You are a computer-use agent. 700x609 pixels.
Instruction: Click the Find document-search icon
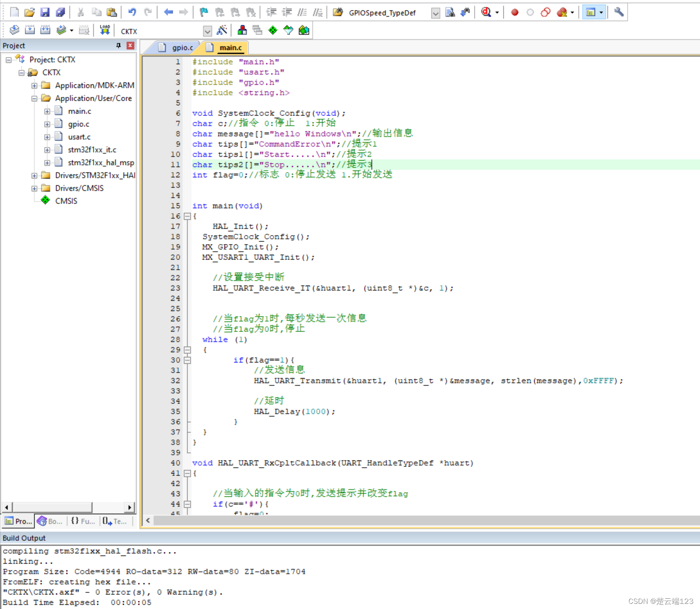pyautogui.click(x=450, y=12)
